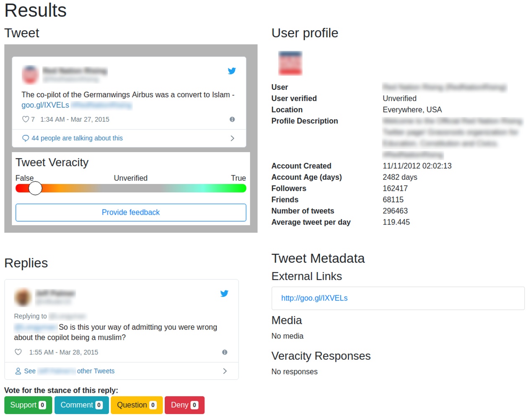Vote Support on the reply stance
Screen dimensions: 531x420
pos(28,405)
